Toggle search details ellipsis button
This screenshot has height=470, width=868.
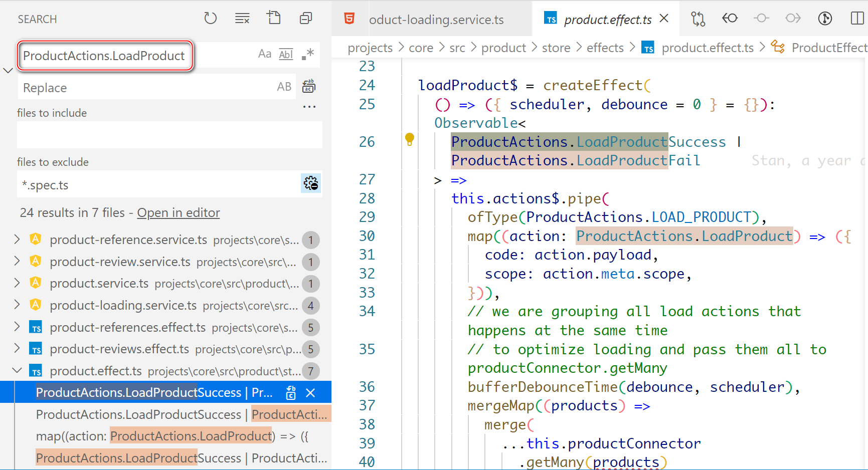(309, 107)
